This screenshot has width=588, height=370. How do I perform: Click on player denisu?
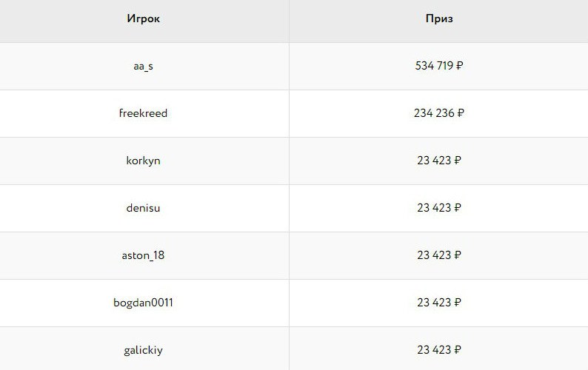[143, 208]
